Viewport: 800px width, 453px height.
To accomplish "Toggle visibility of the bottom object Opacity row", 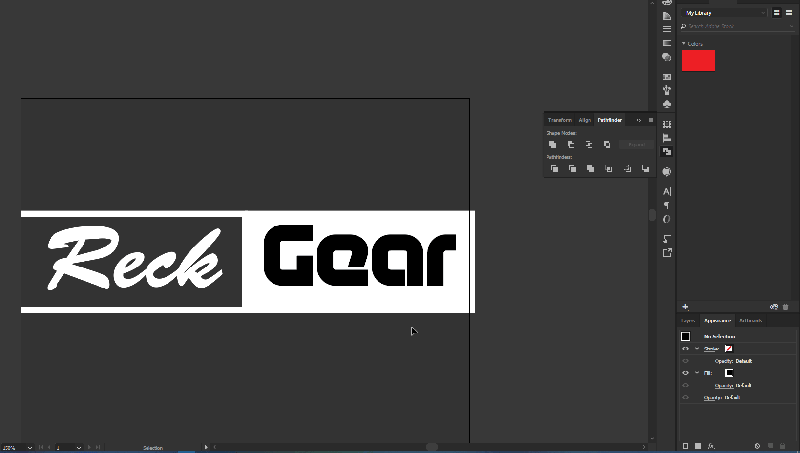I will point(686,397).
